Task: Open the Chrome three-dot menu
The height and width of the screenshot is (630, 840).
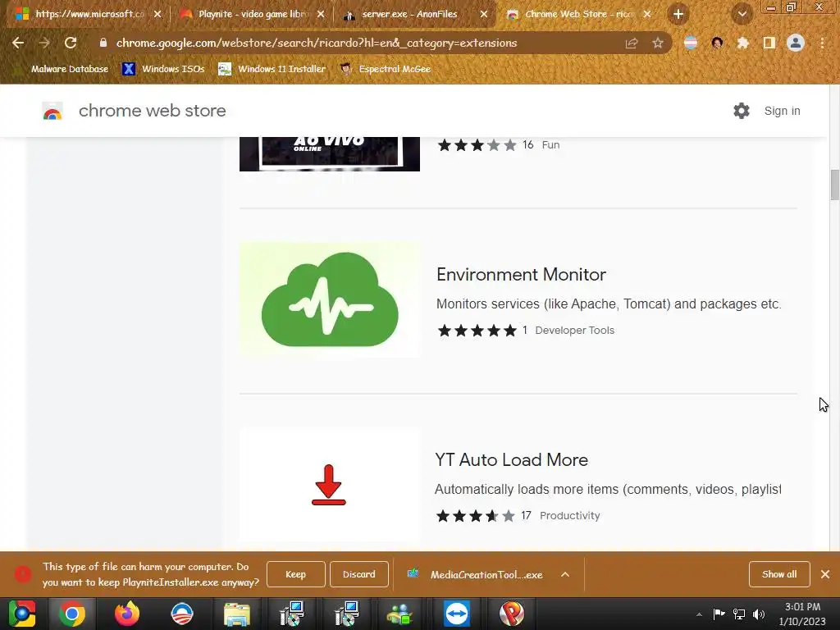Action: pyautogui.click(x=822, y=43)
